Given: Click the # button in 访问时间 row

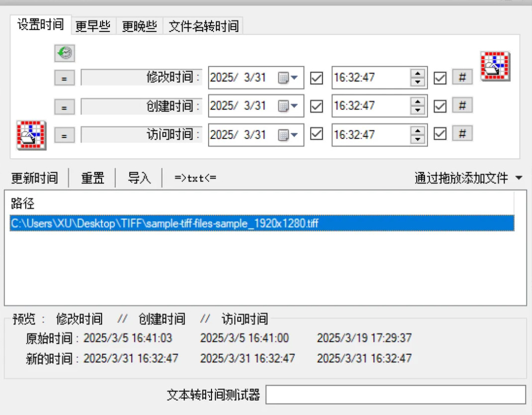Looking at the screenshot, I should pyautogui.click(x=462, y=133).
